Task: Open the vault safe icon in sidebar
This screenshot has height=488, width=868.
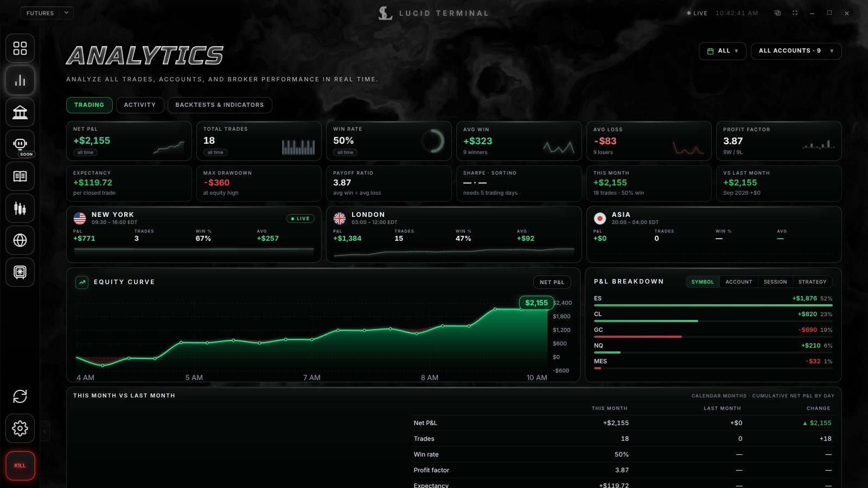Action: [20, 272]
